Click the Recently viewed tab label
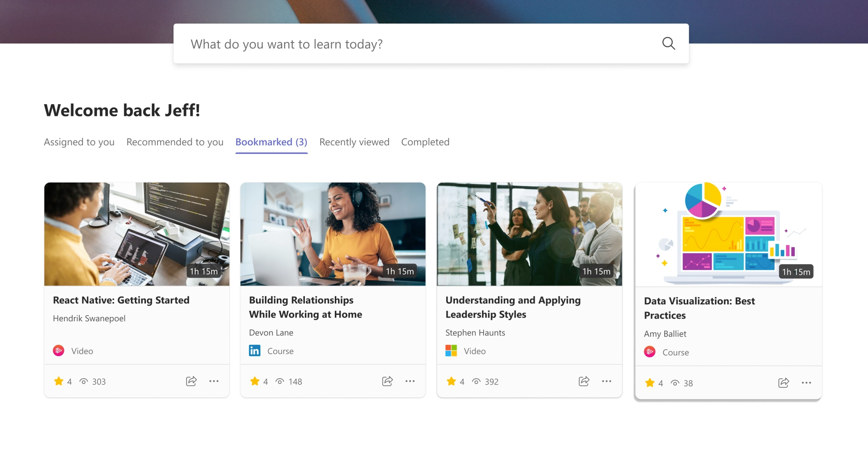The height and width of the screenshot is (467, 868). click(354, 142)
